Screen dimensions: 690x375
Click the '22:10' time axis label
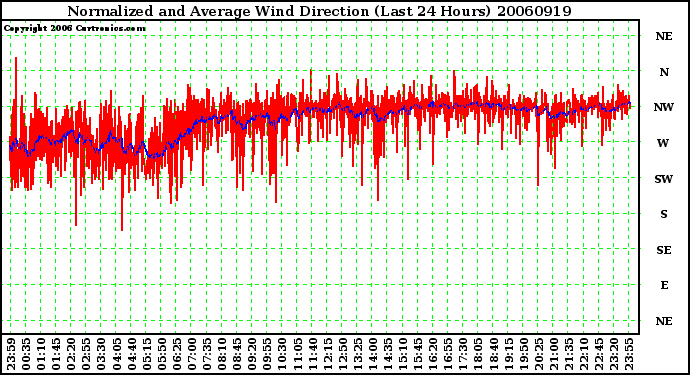(x=584, y=354)
